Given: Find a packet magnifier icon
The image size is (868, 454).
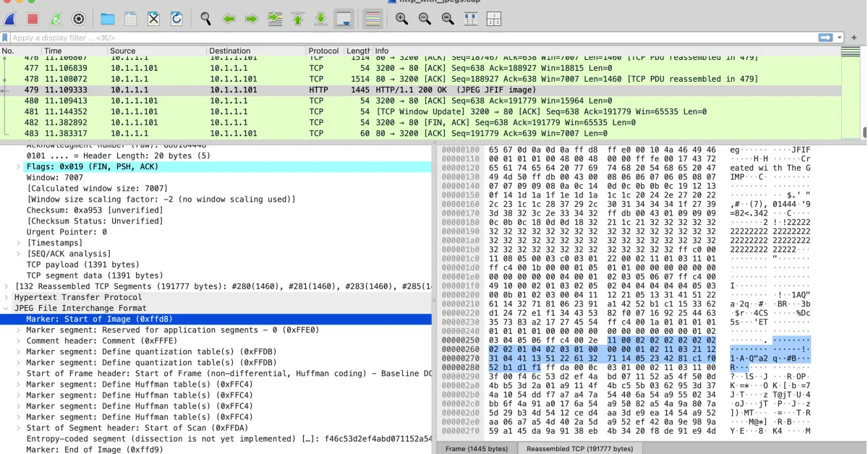Looking at the screenshot, I should click(205, 19).
